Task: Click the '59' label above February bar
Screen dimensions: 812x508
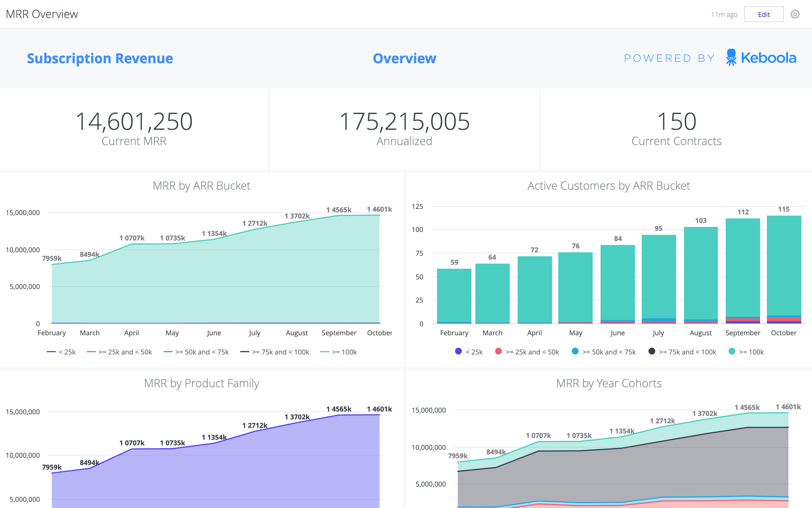Action: click(x=454, y=262)
